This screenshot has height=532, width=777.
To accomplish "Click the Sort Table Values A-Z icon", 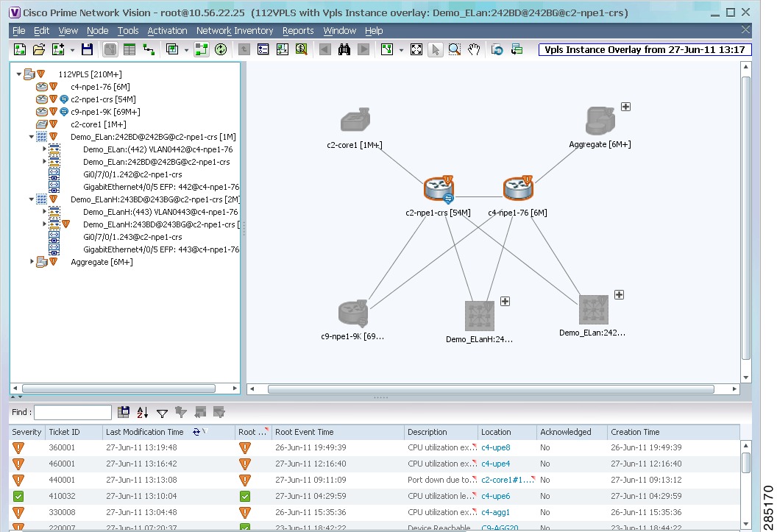I will [143, 412].
